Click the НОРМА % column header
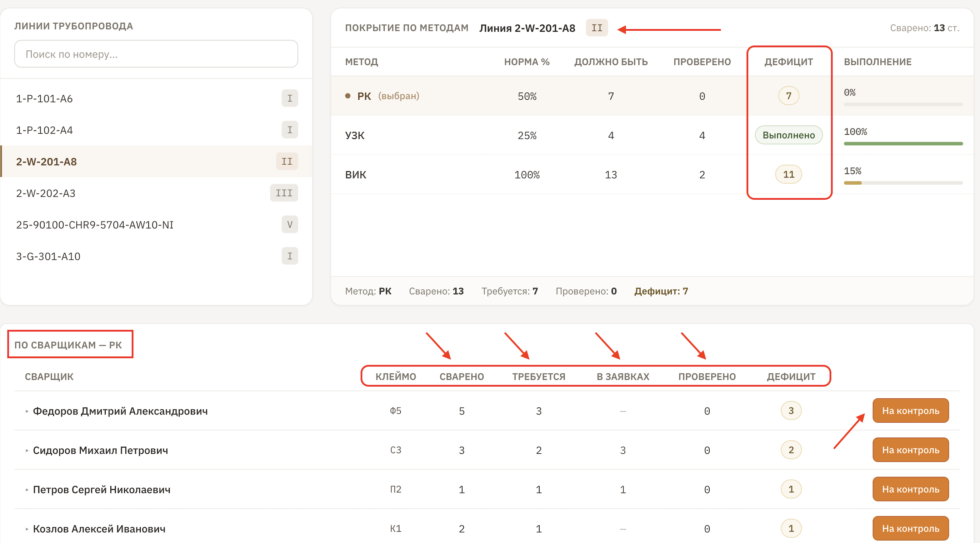 (527, 62)
